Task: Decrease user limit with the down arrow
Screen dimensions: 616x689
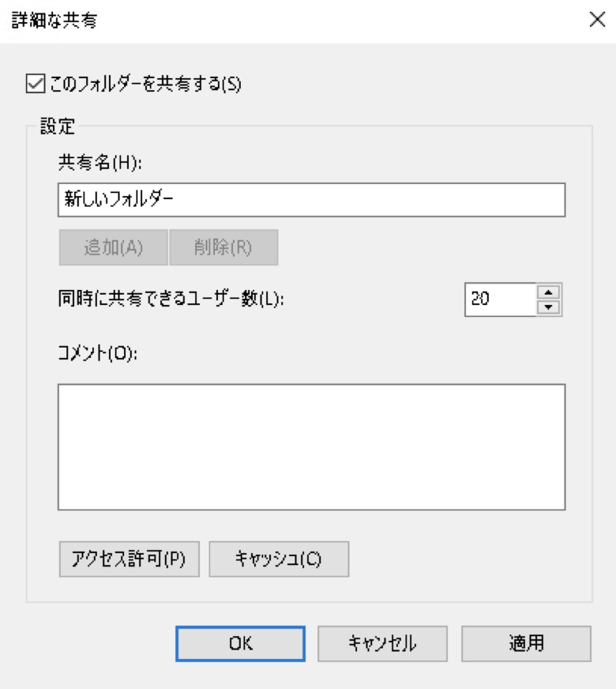Action: 549,307
